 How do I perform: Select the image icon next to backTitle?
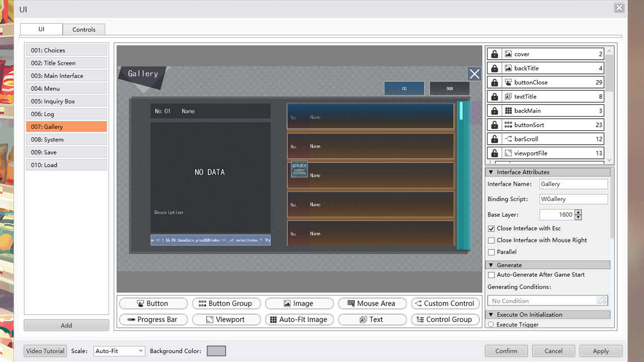pos(508,68)
